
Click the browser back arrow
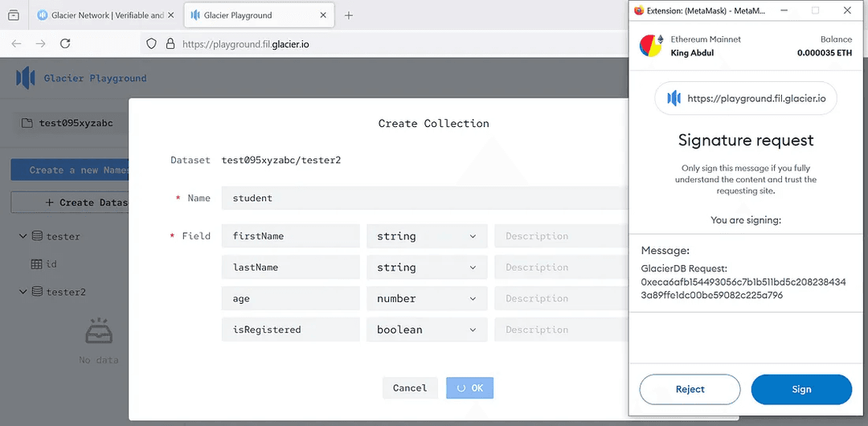tap(16, 43)
